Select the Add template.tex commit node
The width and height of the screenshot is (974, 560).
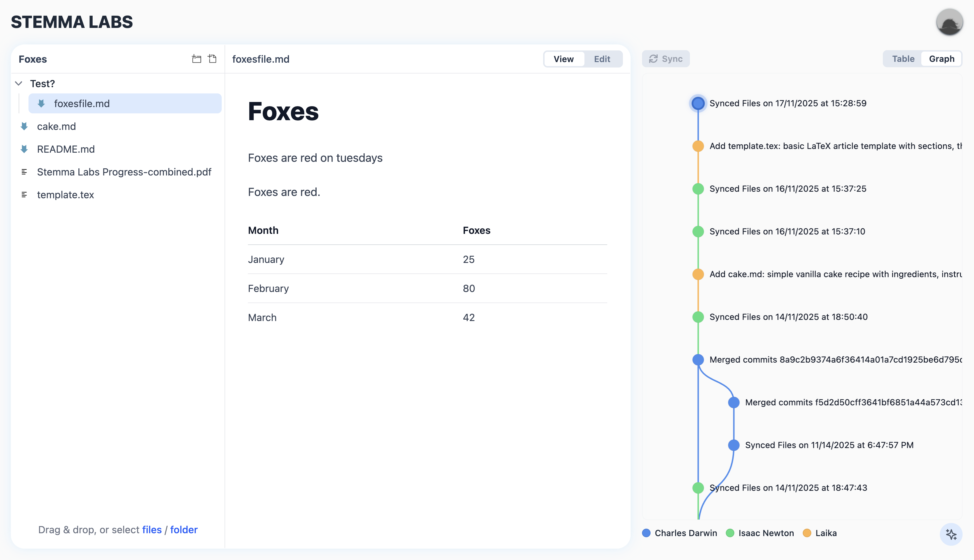(x=698, y=146)
